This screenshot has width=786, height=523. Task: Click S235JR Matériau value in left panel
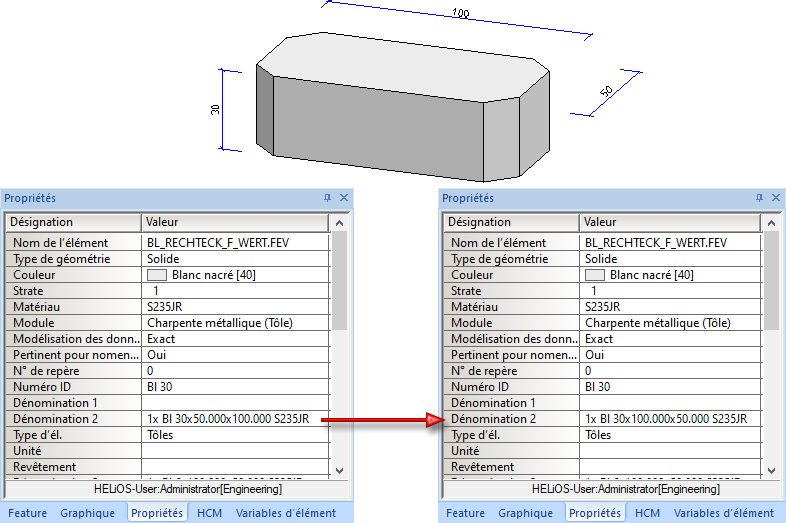[x=164, y=307]
